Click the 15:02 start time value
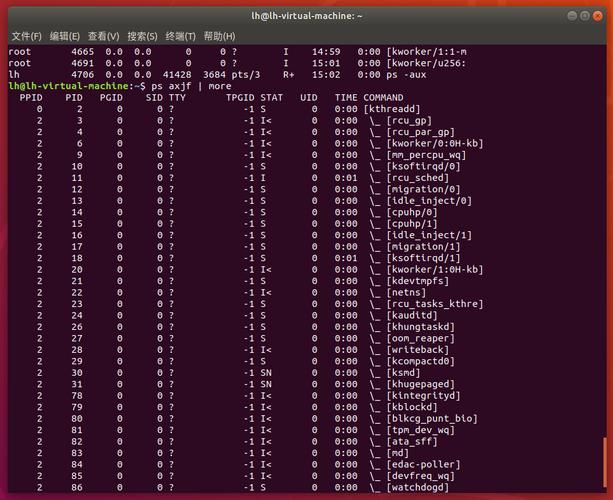613x500 pixels. tap(326, 75)
